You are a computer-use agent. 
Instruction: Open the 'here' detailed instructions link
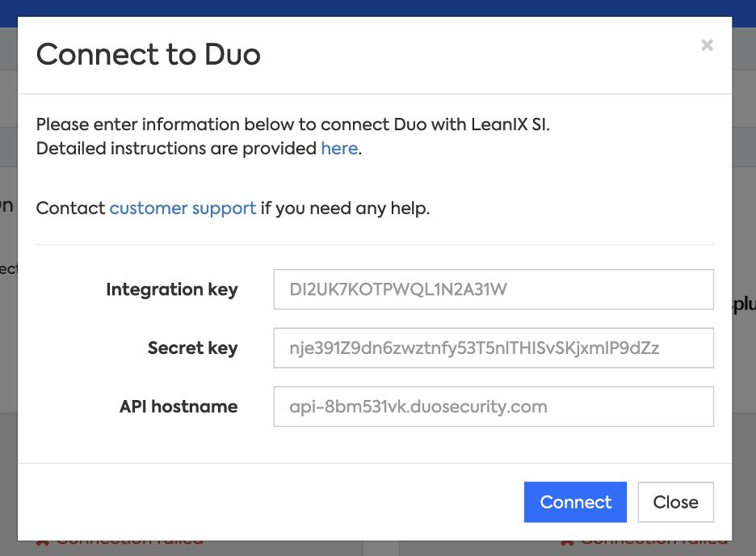(x=339, y=149)
